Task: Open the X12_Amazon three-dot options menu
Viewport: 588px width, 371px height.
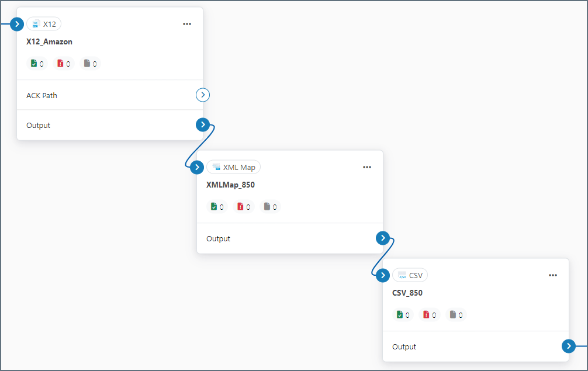Action: tap(187, 24)
